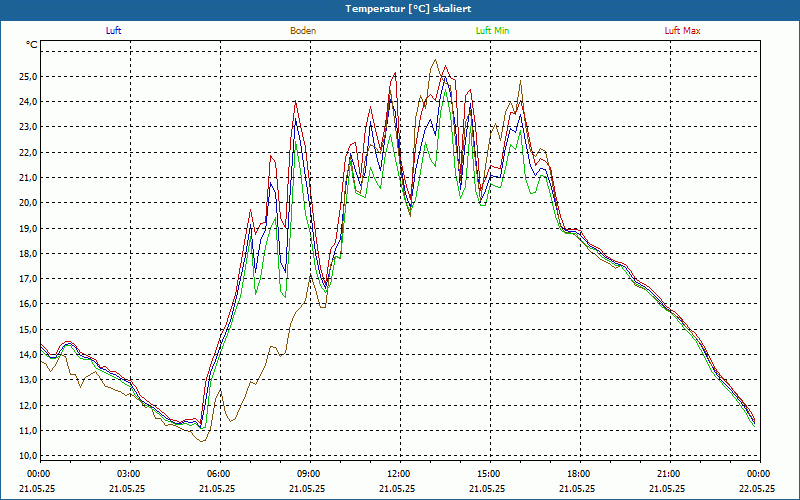
Task: Click the chart title 'Temperatur [°C] skaliert'
Action: 408,9
